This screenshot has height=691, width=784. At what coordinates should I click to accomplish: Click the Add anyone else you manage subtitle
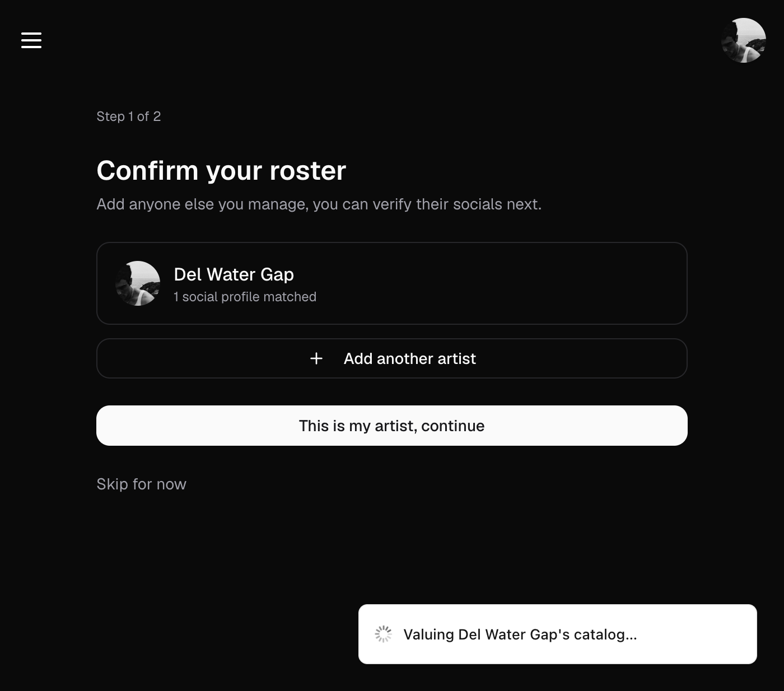[319, 204]
